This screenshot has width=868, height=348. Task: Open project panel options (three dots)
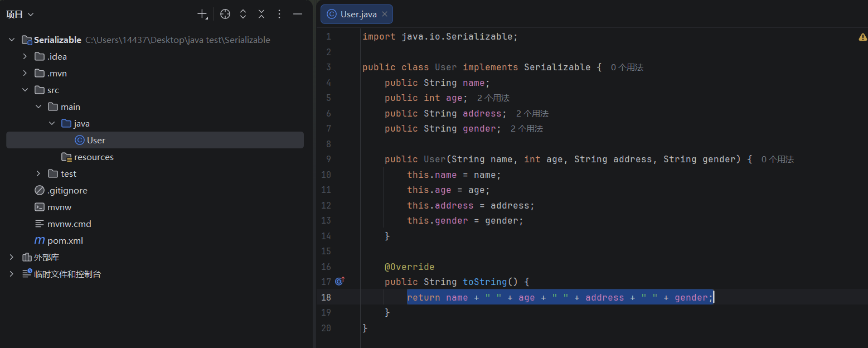point(279,14)
